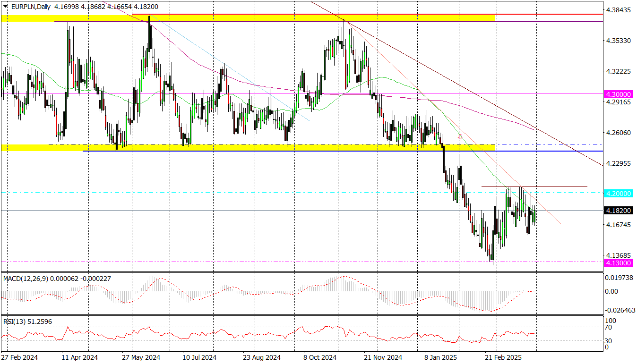This screenshot has width=637, height=364.
Task: Click the 21 Feb 2025 date label
Action: click(504, 358)
